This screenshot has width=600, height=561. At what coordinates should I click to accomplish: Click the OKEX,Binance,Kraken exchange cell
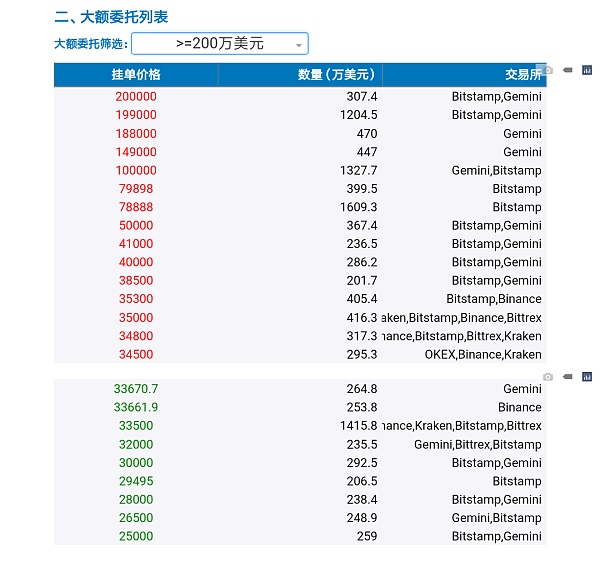pyautogui.click(x=483, y=355)
